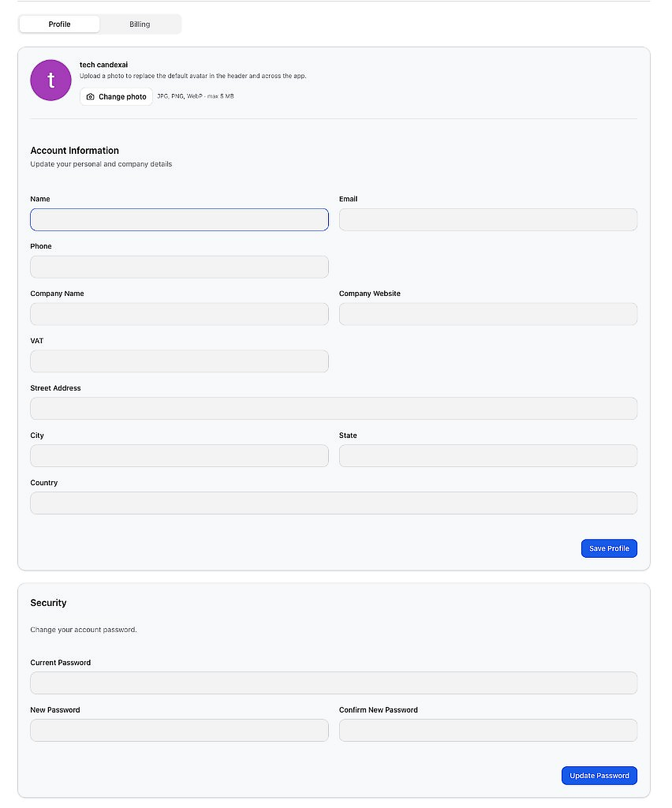Click the 'Security' heading

pos(49,603)
